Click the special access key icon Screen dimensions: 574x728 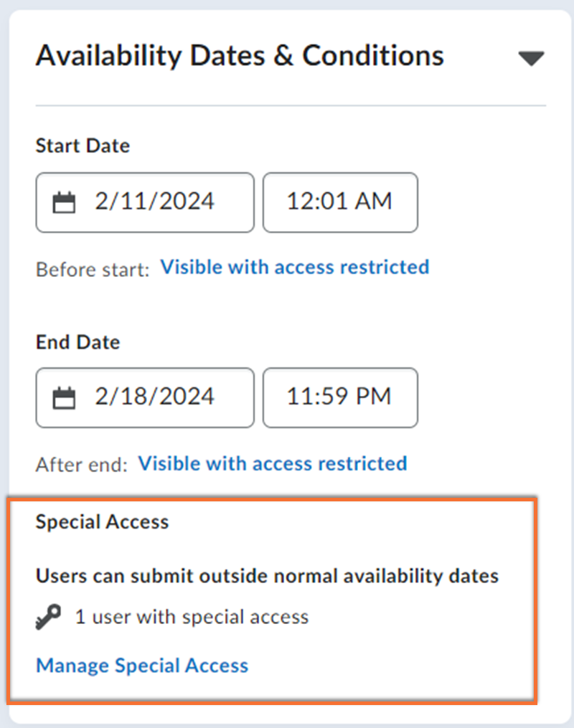pos(49,617)
